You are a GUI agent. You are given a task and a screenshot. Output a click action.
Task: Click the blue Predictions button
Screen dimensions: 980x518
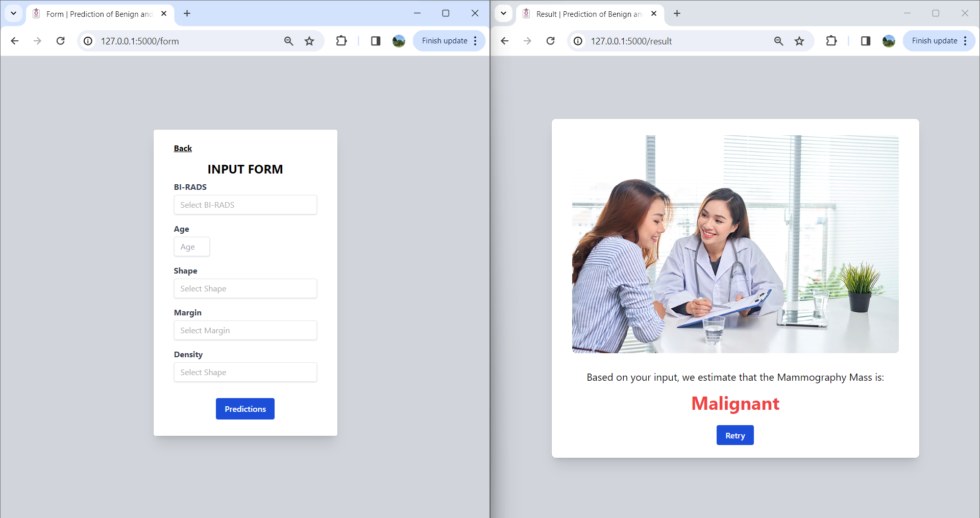coord(245,409)
